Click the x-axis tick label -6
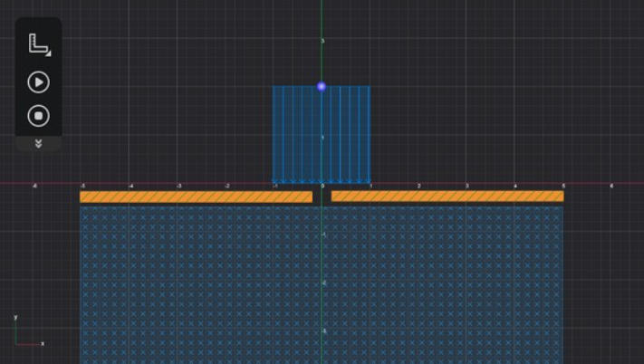 coord(34,187)
